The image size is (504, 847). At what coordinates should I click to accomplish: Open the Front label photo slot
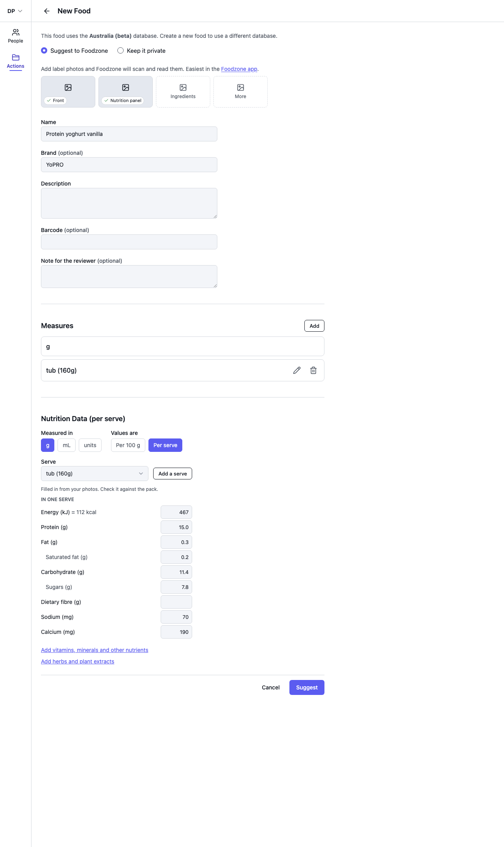68,92
